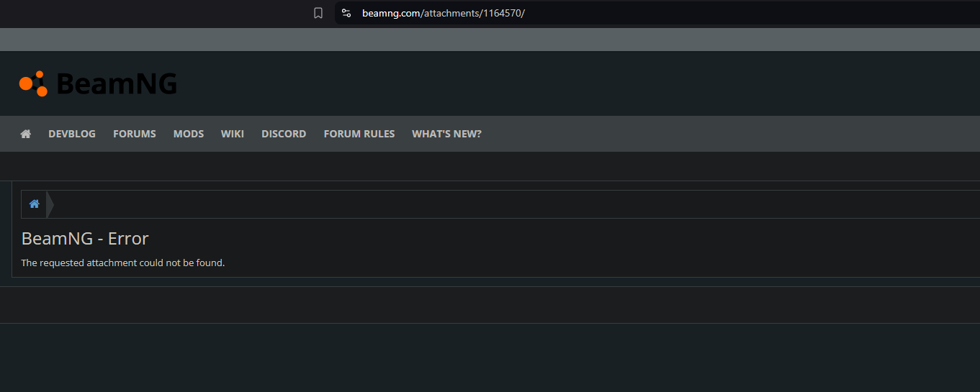Click the BeamNG logo
The image size is (980, 392).
coord(98,84)
